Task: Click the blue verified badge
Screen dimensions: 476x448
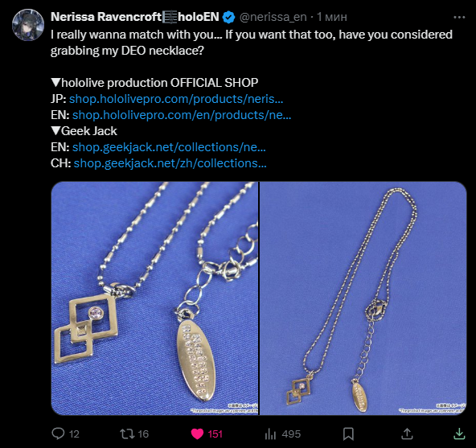Action: [x=228, y=17]
